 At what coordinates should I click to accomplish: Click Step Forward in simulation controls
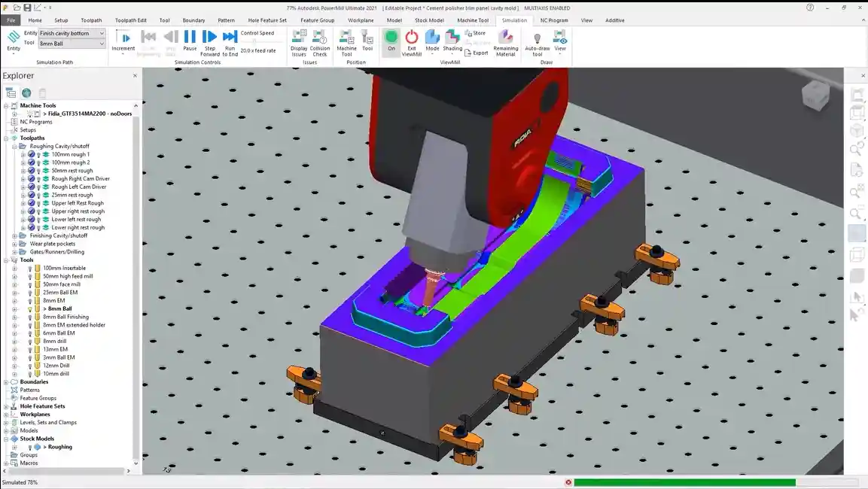click(x=210, y=42)
